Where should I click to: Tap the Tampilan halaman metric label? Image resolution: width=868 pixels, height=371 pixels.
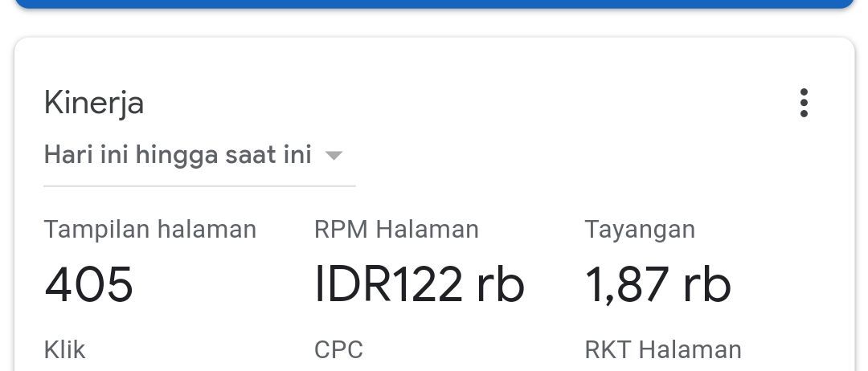click(150, 230)
